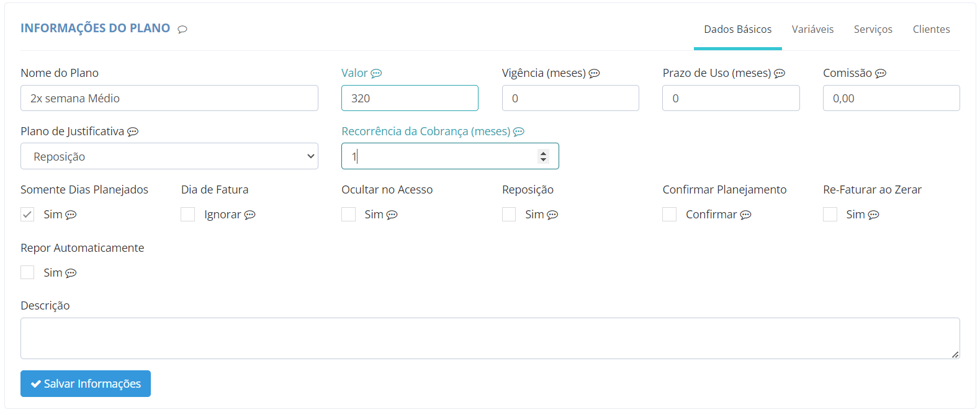
Task: Click the help bubble next to Ignorar
Action: click(x=249, y=215)
